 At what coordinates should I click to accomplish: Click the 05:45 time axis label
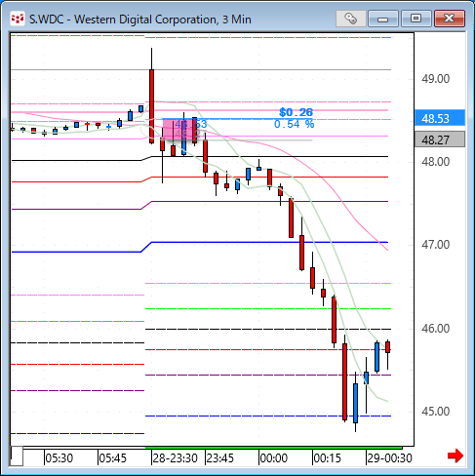click(x=112, y=458)
